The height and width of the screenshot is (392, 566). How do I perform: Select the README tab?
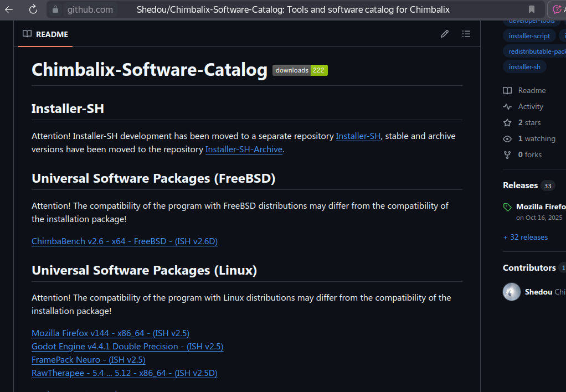point(45,34)
